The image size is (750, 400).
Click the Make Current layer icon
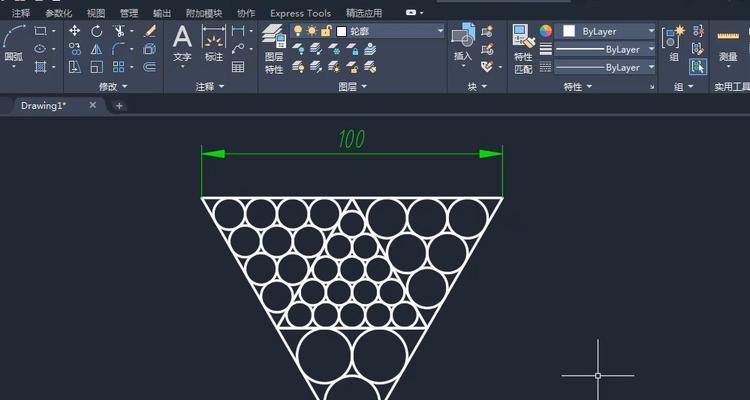click(x=370, y=49)
